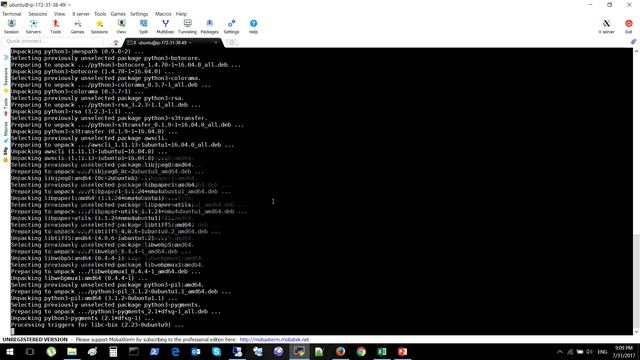
Task: Click the Settings gears toolbar icon
Action: (231, 26)
